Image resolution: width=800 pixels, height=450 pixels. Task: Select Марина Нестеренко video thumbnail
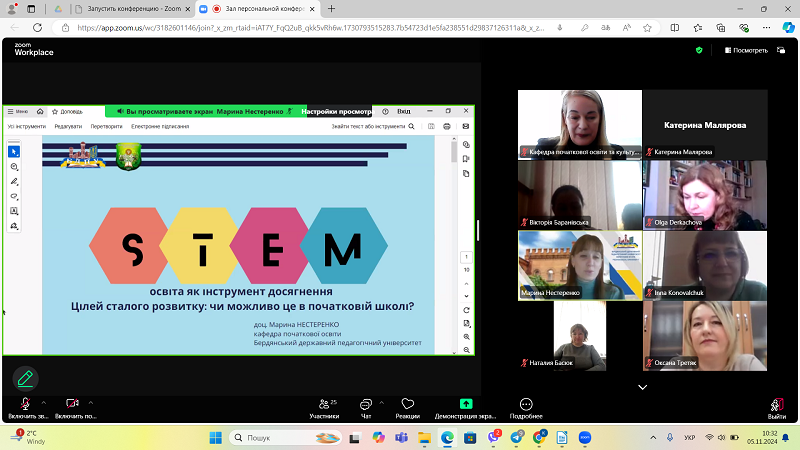point(580,265)
